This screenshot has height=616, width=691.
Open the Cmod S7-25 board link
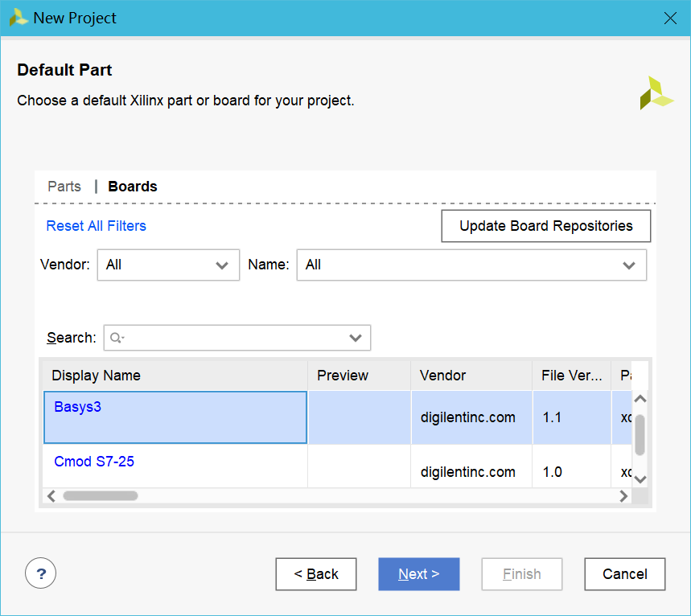click(94, 462)
